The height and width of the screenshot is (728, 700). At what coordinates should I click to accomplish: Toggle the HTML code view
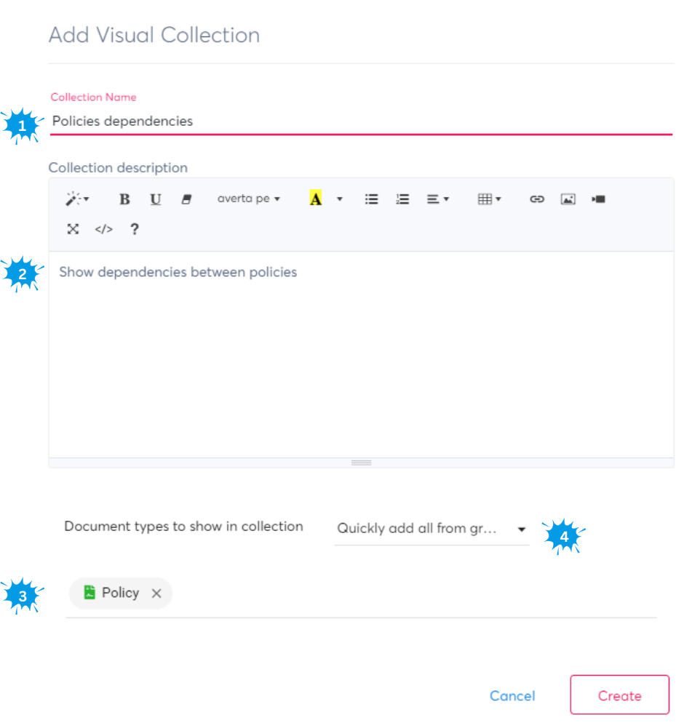(x=104, y=229)
